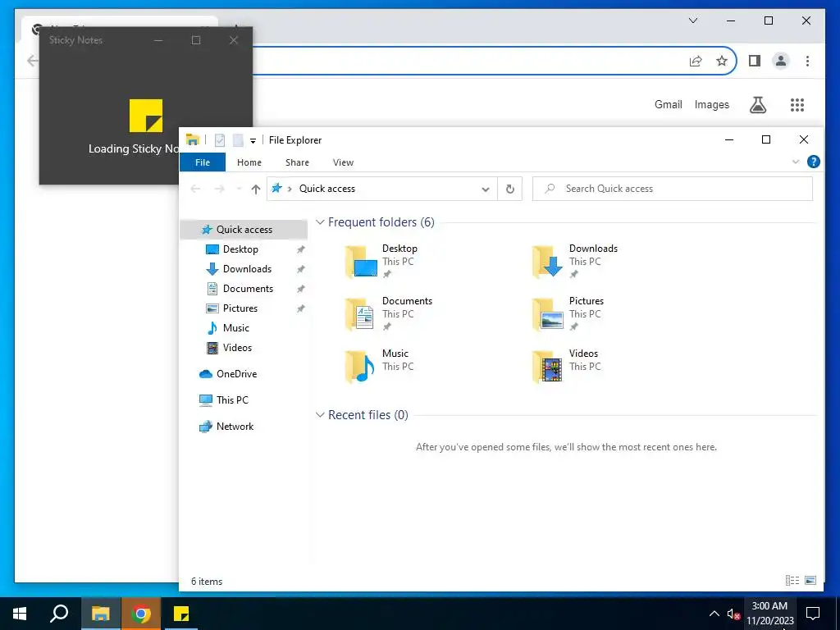840x630 pixels.
Task: Open the View ribbon tab
Action: point(343,162)
